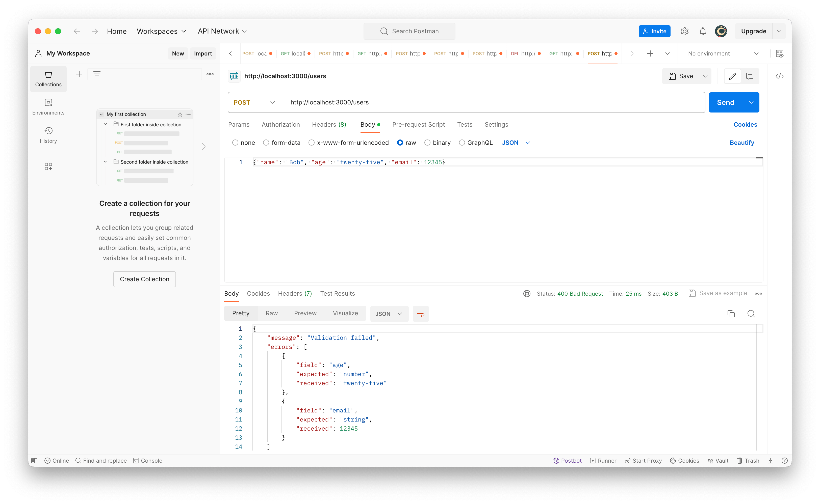Open the collections panel three-dot options
The height and width of the screenshot is (504, 820).
[x=210, y=74]
